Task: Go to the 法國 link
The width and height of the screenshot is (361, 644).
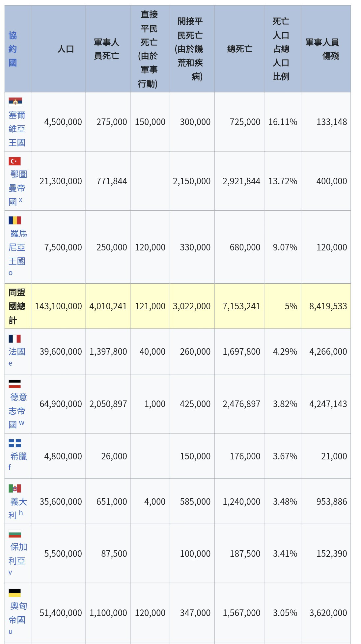Action: (17, 351)
